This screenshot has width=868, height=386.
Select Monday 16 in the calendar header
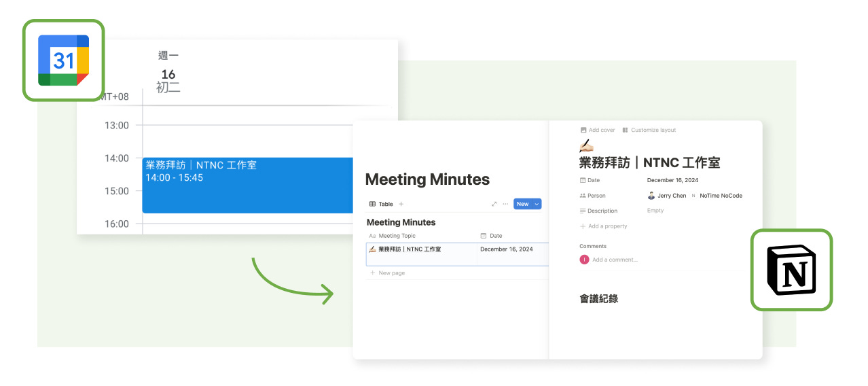click(x=168, y=74)
